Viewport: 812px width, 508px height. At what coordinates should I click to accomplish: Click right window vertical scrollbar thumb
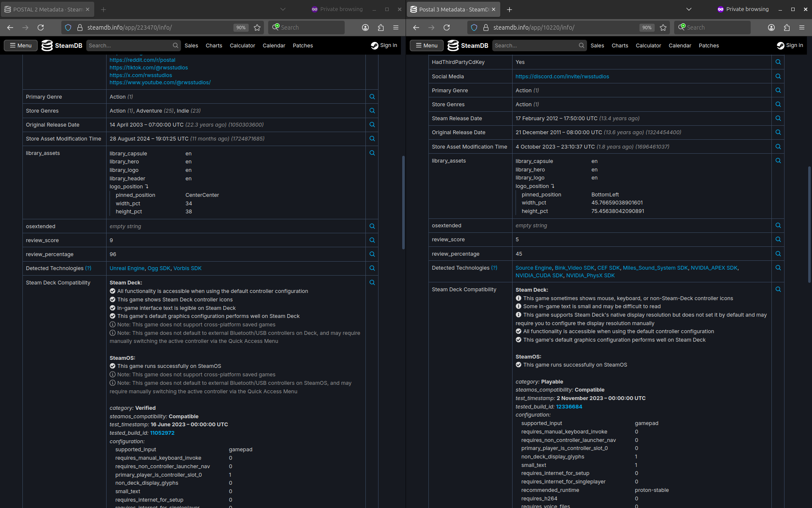pos(809,224)
